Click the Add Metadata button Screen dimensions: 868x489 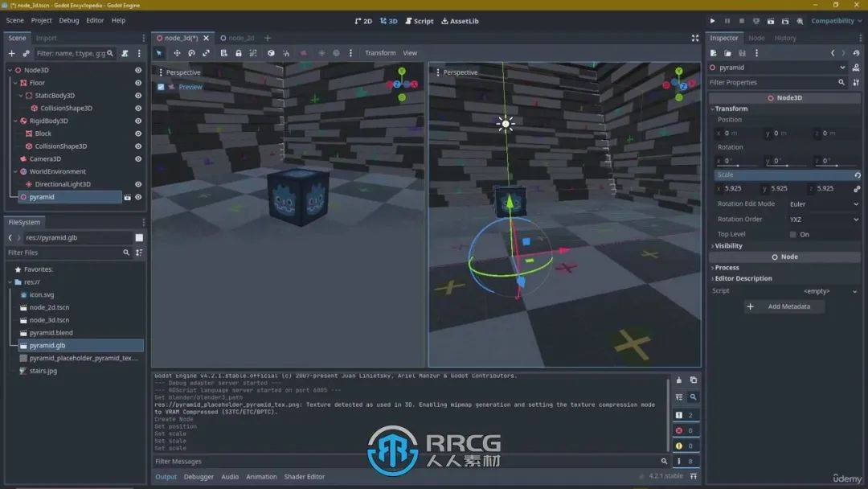pos(783,306)
